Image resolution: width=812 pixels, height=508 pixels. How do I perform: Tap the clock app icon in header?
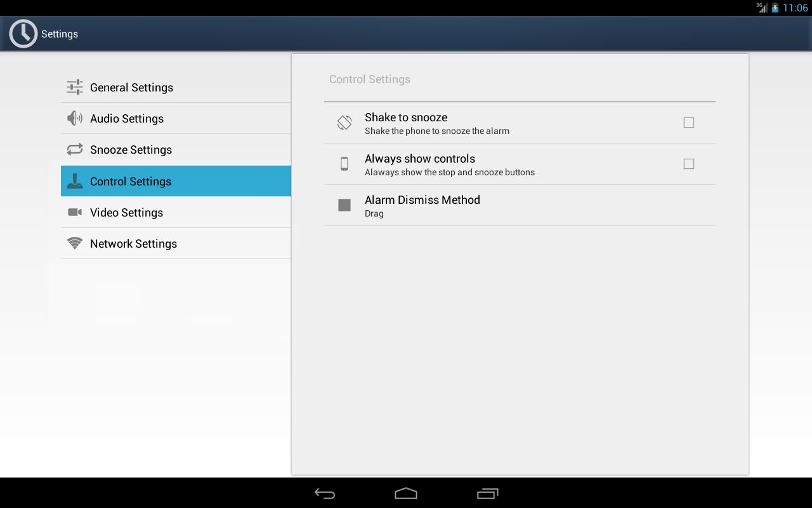pos(23,34)
